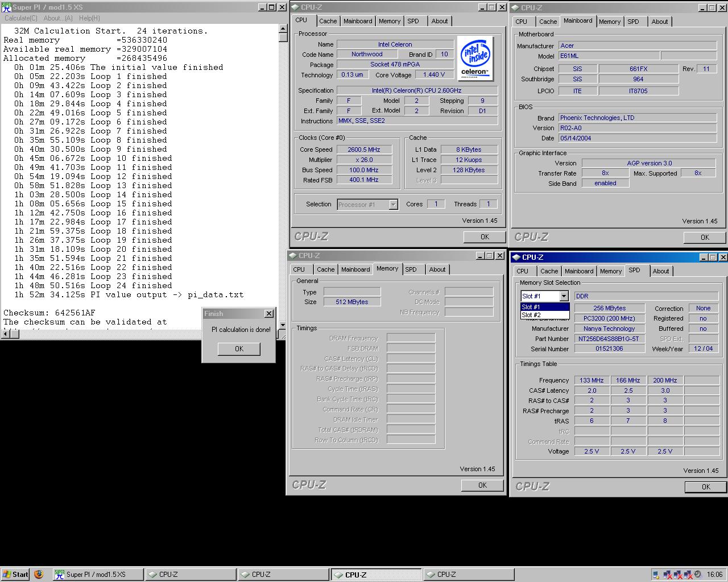The height and width of the screenshot is (582, 728).
Task: Open the Memory tab in the SPD window
Action: tap(611, 271)
